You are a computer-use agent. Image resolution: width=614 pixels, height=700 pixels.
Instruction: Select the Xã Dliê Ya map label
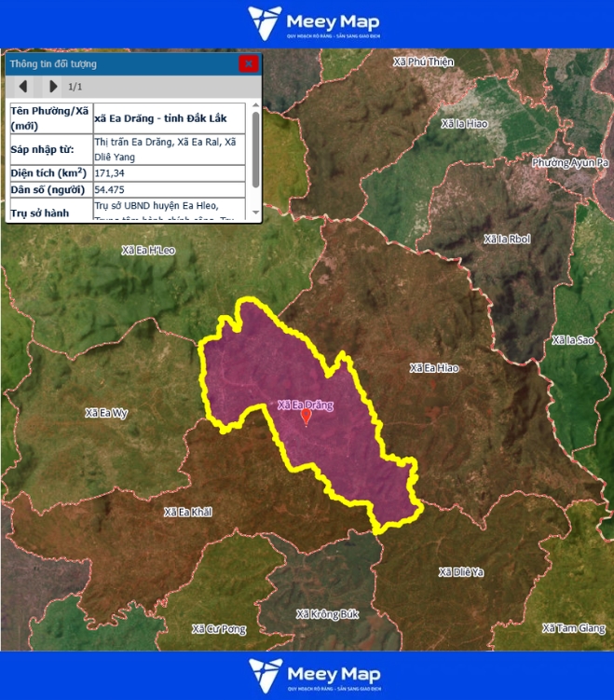tap(461, 571)
